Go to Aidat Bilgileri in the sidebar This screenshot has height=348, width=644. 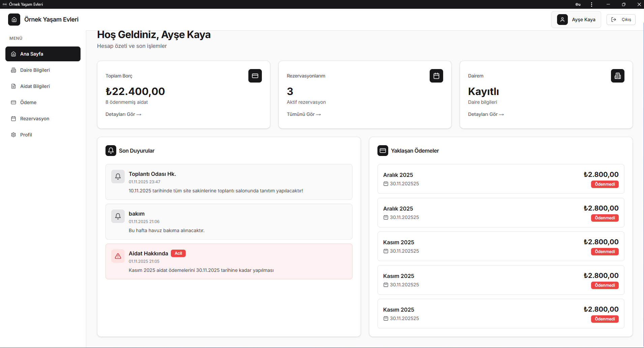(x=35, y=86)
